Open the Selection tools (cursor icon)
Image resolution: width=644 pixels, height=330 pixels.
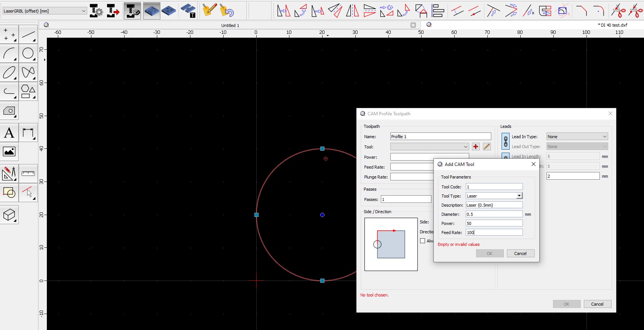tap(28, 193)
